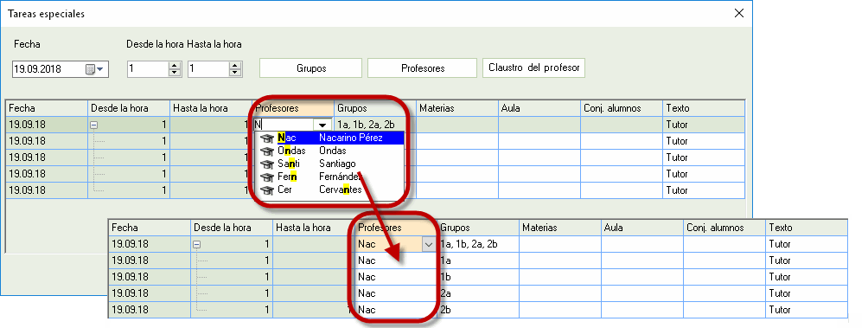Image resolution: width=868 pixels, height=328 pixels.
Task: Select the '2b' group cell in lower grid
Action: [478, 310]
